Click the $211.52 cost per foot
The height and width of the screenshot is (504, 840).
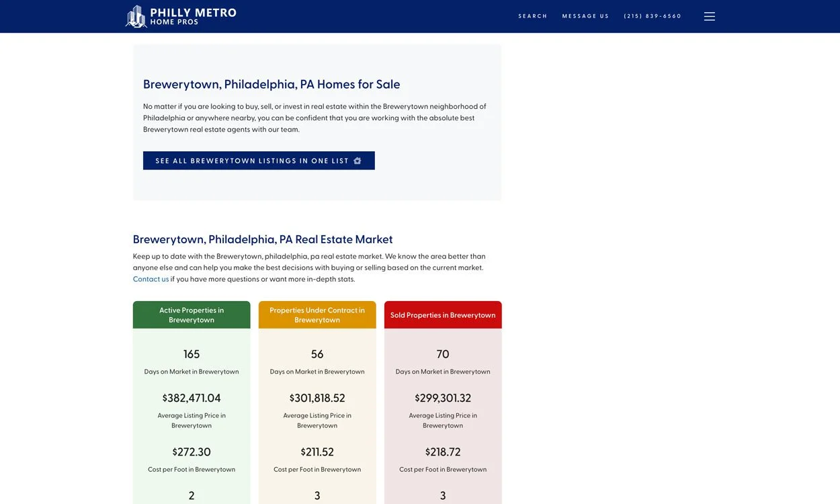pyautogui.click(x=317, y=452)
